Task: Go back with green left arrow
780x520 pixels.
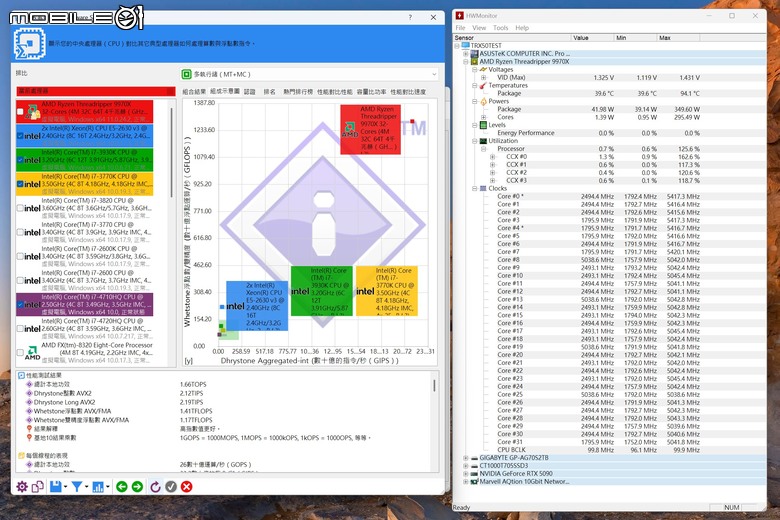Action: (x=121, y=487)
